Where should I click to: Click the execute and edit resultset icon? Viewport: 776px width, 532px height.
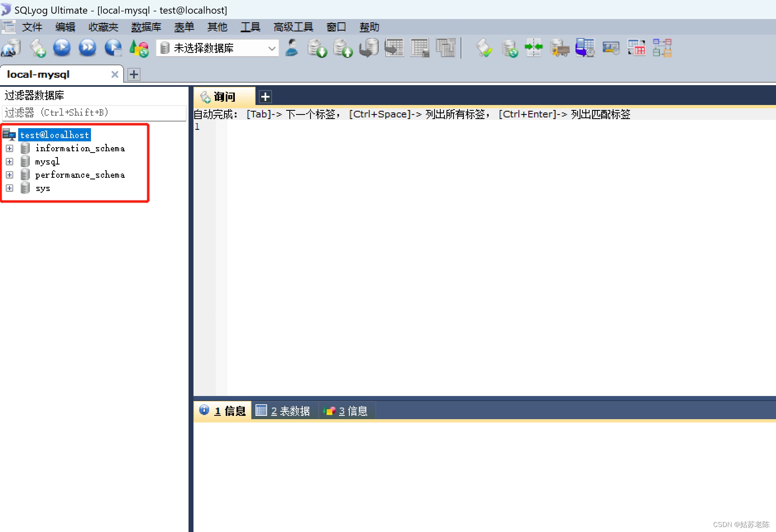point(113,48)
